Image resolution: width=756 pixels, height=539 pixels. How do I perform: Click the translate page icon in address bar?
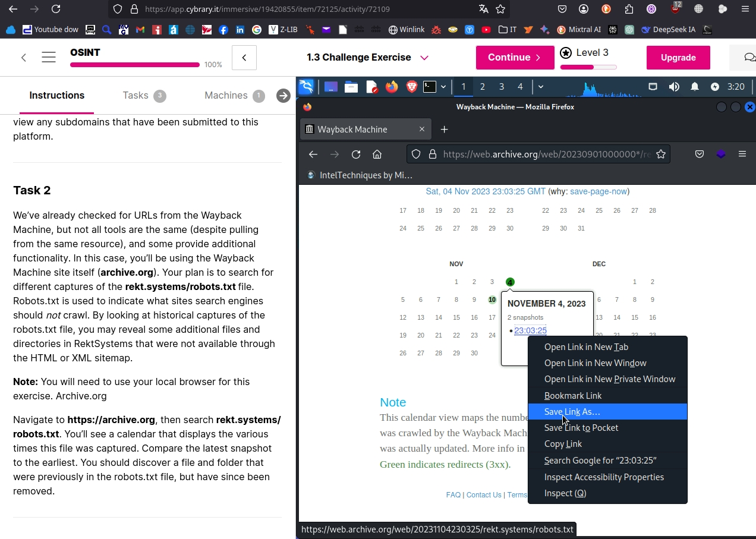pos(484,9)
